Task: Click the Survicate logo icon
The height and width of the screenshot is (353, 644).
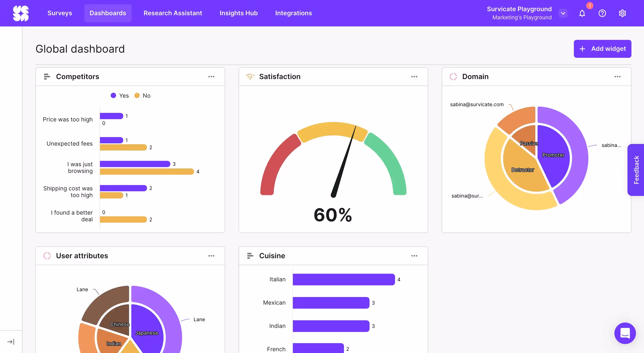Action: tap(21, 13)
